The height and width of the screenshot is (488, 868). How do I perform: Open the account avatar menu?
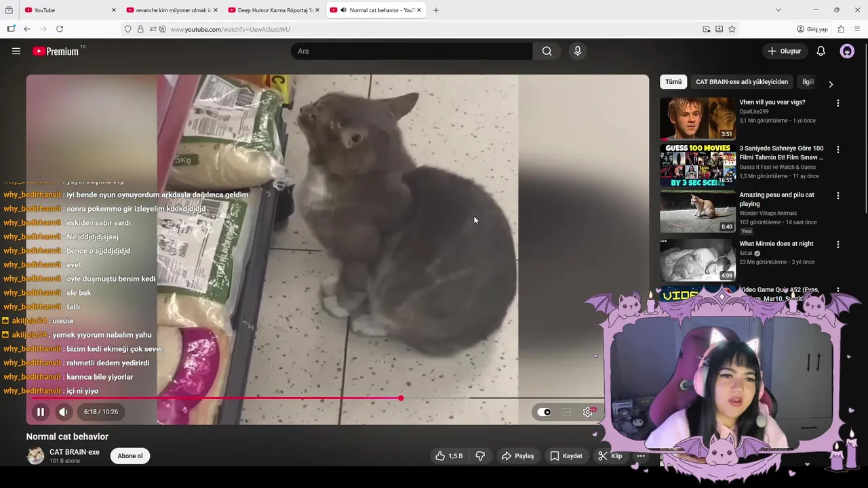847,51
